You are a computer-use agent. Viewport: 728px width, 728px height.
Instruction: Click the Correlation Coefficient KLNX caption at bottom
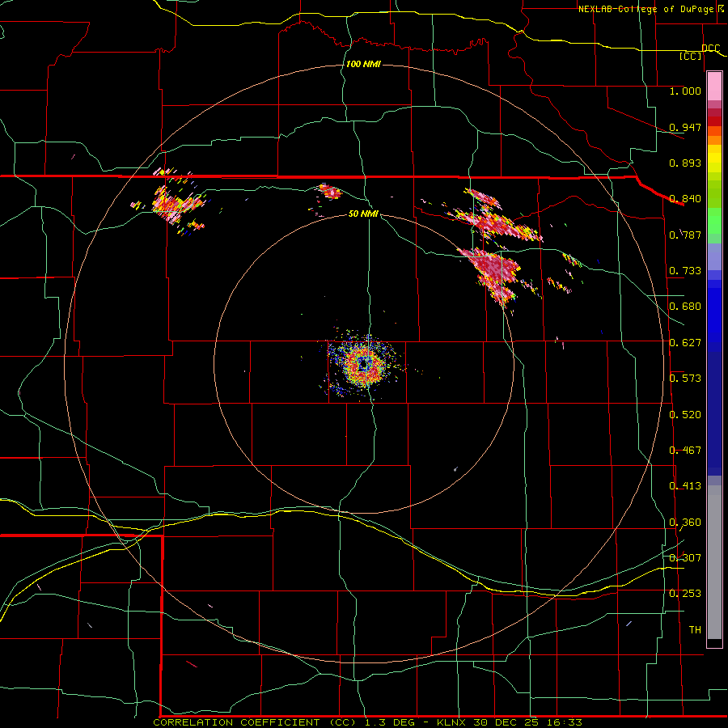click(367, 722)
